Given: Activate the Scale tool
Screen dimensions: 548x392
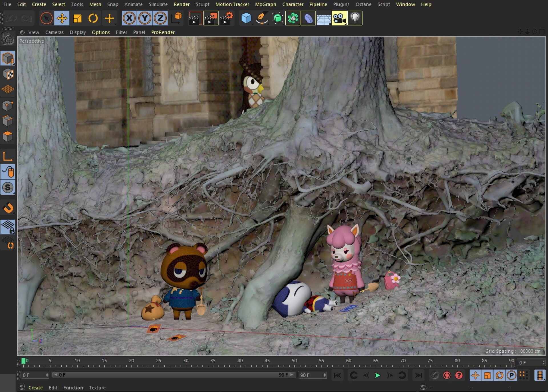Looking at the screenshot, I should 77,19.
